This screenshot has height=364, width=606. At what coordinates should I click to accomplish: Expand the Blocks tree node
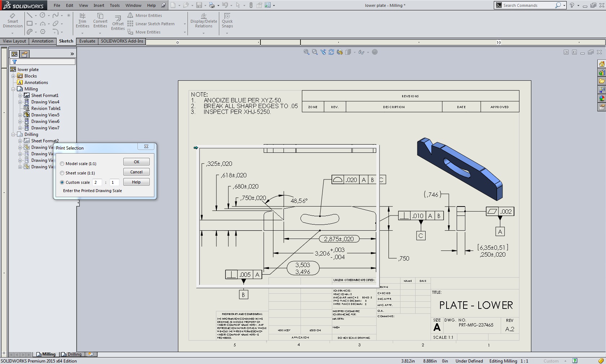pos(13,76)
